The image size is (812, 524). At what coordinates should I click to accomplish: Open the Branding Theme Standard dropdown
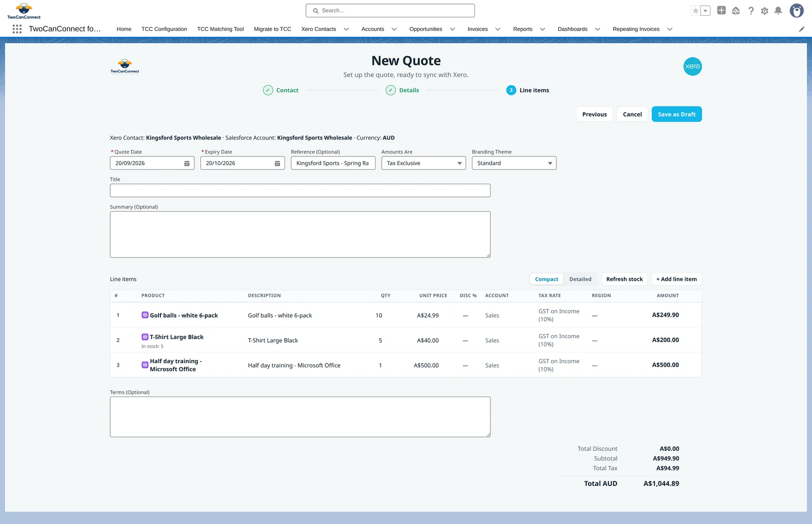pos(514,163)
